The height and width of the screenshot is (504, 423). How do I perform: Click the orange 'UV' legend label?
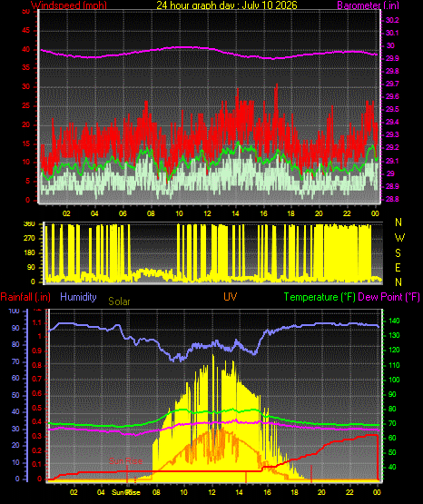click(x=231, y=297)
